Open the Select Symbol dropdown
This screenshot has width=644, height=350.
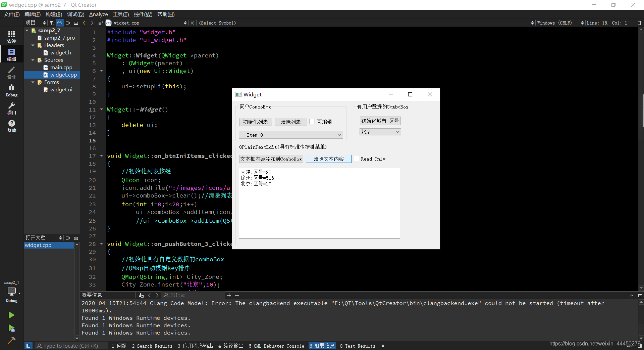click(366, 23)
